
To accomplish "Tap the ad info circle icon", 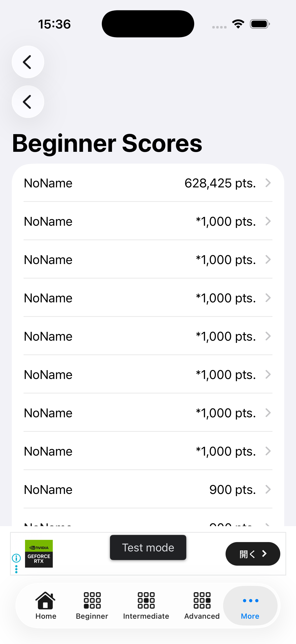I will coord(16,558).
